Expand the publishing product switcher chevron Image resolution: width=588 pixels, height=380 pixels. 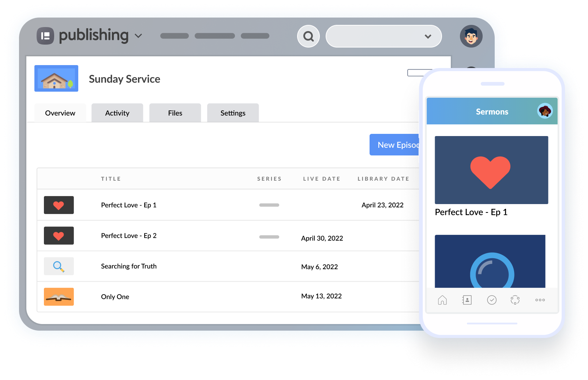point(138,36)
